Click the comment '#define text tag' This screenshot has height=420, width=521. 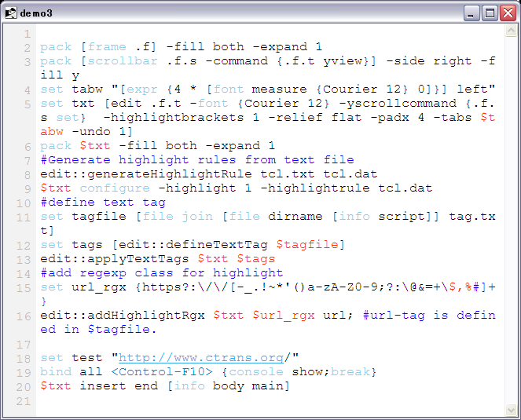coord(103,203)
